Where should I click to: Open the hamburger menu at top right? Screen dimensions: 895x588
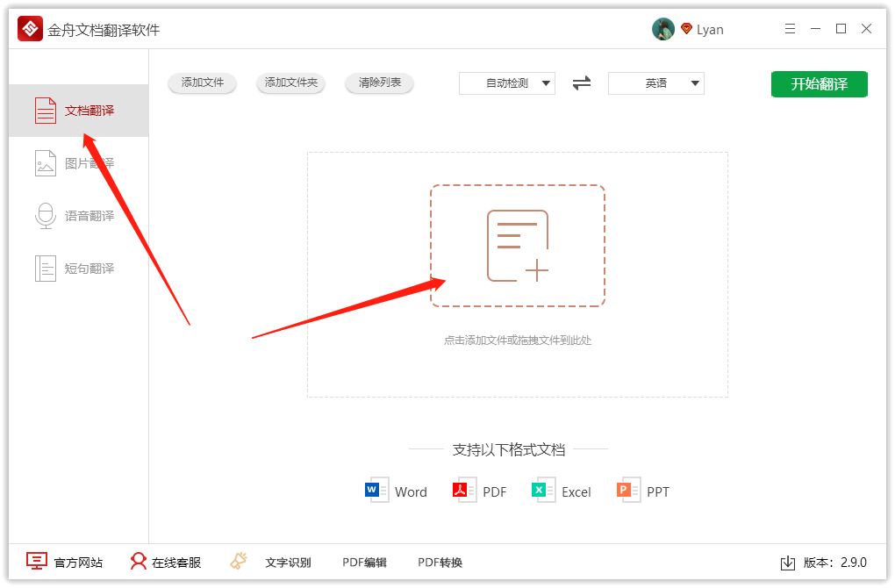789,28
